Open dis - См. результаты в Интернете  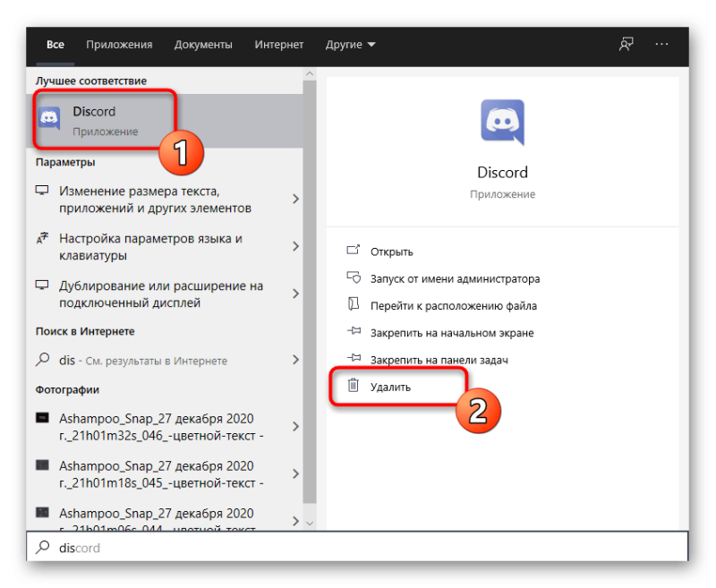165,360
